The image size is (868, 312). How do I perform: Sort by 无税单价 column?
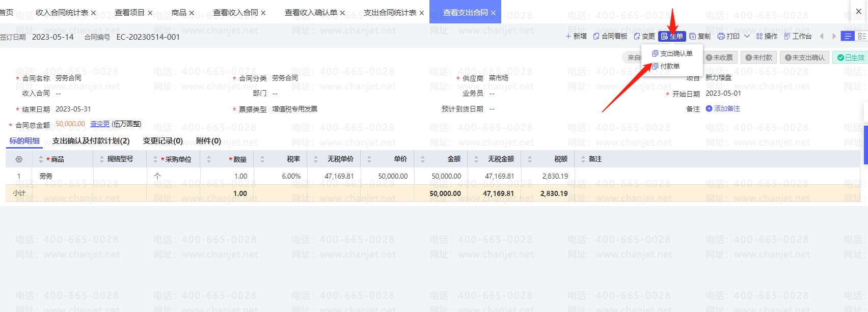pos(316,159)
